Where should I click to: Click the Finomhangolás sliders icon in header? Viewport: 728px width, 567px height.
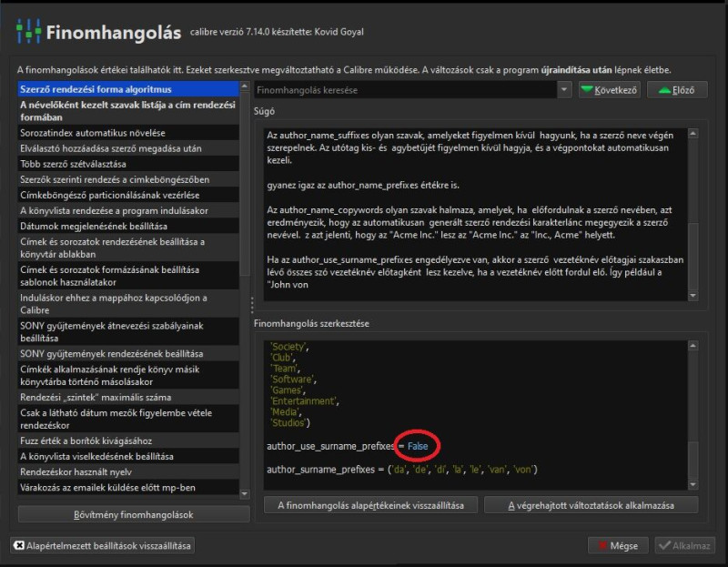tap(28, 31)
